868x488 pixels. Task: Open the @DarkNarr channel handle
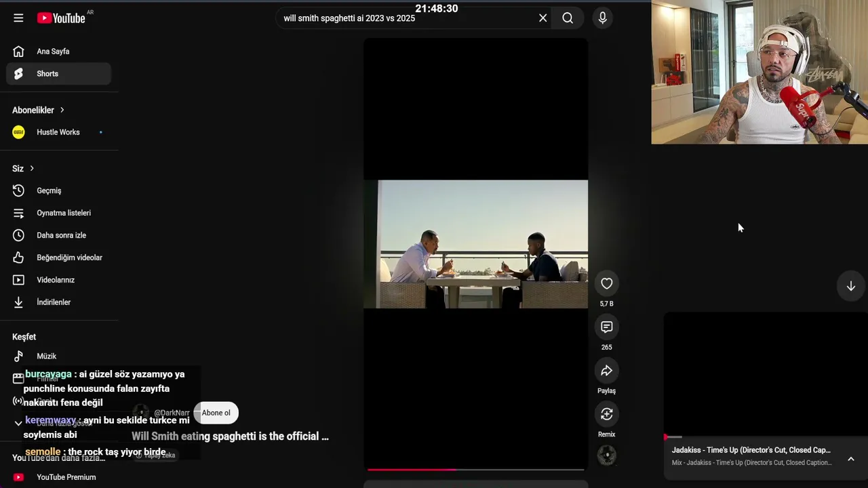coord(172,413)
